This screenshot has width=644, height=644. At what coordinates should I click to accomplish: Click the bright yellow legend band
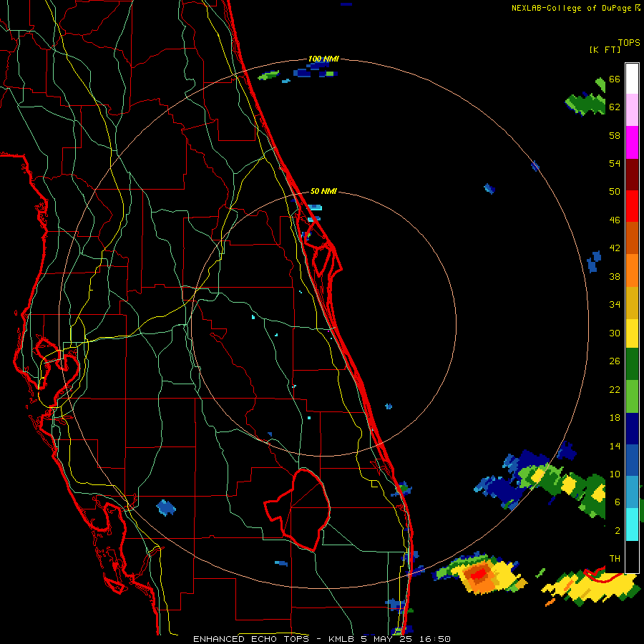[x=632, y=333]
